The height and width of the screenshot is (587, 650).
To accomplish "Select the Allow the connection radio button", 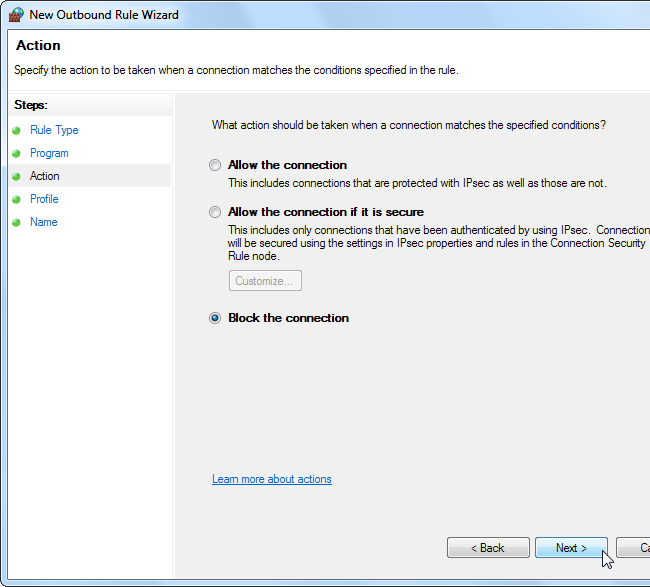I will pos(215,165).
